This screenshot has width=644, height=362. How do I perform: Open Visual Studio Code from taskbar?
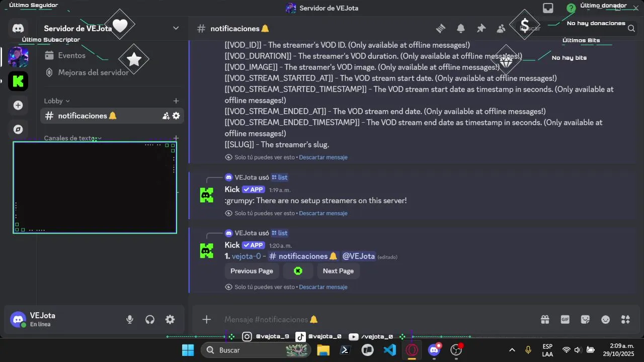tap(390, 350)
